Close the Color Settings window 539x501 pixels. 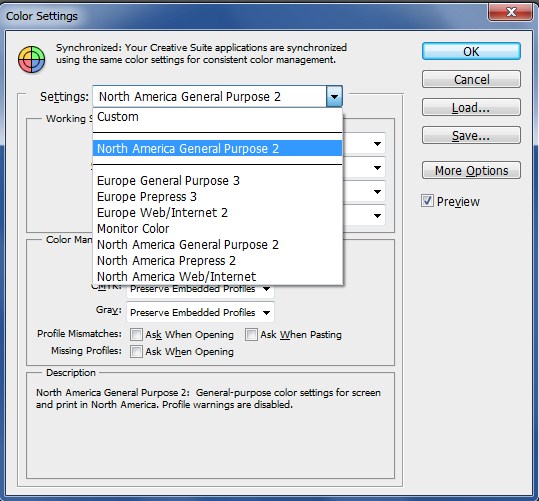pos(510,12)
